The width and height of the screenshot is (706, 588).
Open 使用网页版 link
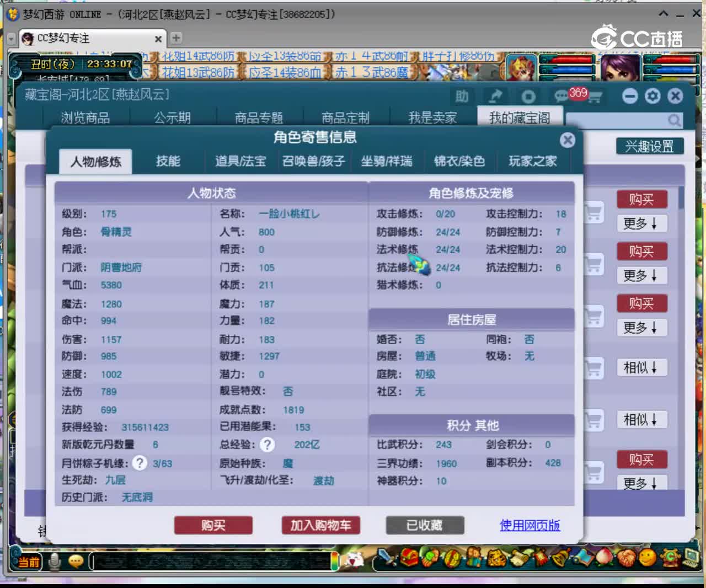(x=530, y=525)
